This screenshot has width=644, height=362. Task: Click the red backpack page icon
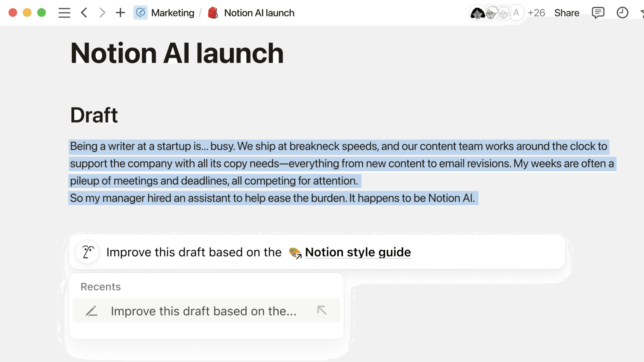(x=213, y=13)
